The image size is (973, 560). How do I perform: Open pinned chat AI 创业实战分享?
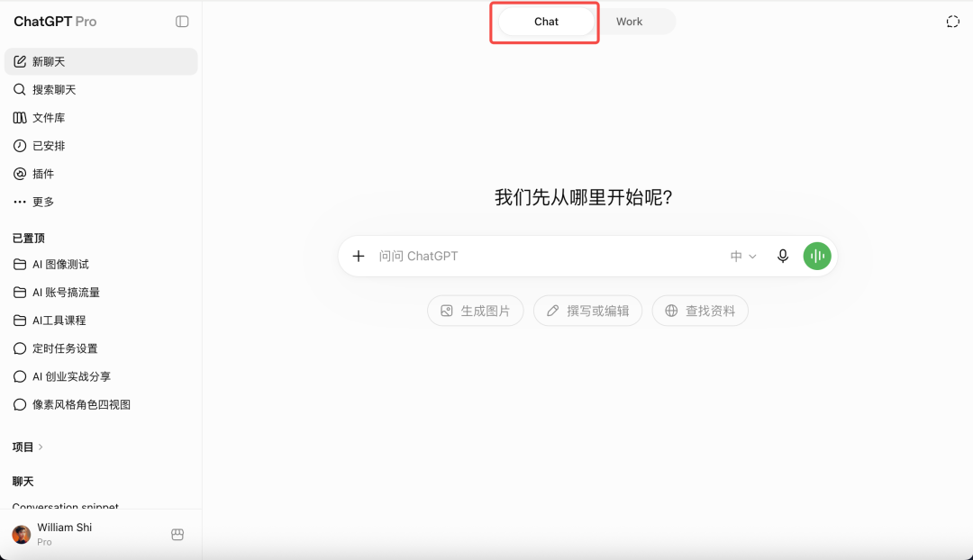(101, 376)
